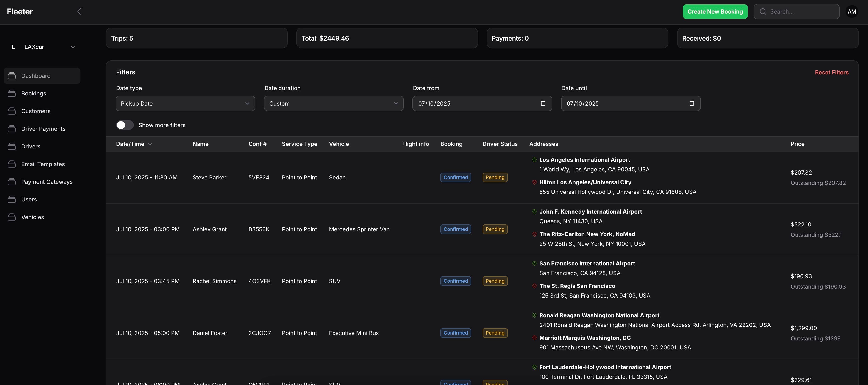The image size is (868, 385).
Task: Open Email Templates via its sidebar icon
Action: [12, 164]
